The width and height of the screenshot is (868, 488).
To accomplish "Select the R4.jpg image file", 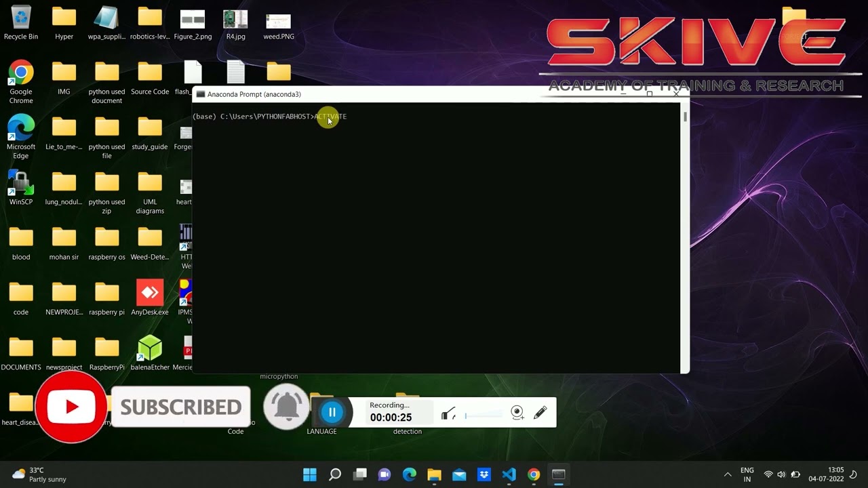I will tap(235, 23).
